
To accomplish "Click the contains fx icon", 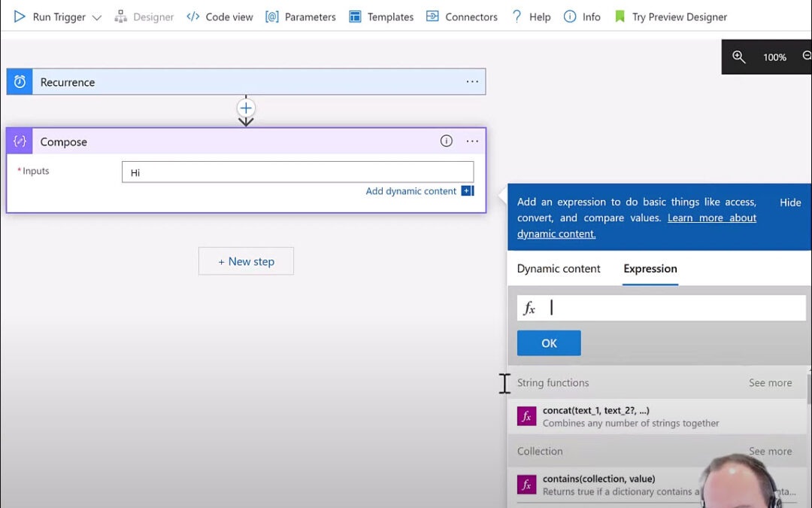I will [x=526, y=485].
